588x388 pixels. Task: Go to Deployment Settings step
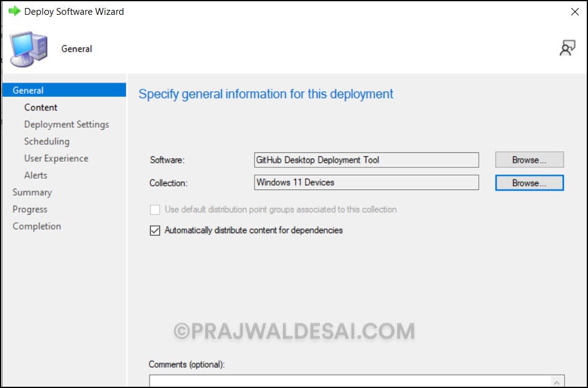[x=66, y=125]
